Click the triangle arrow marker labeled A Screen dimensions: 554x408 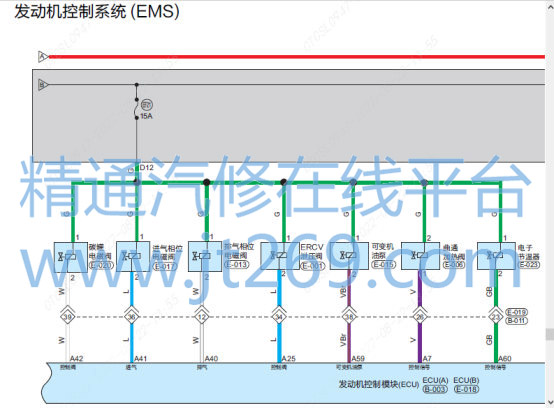pyautogui.click(x=43, y=57)
